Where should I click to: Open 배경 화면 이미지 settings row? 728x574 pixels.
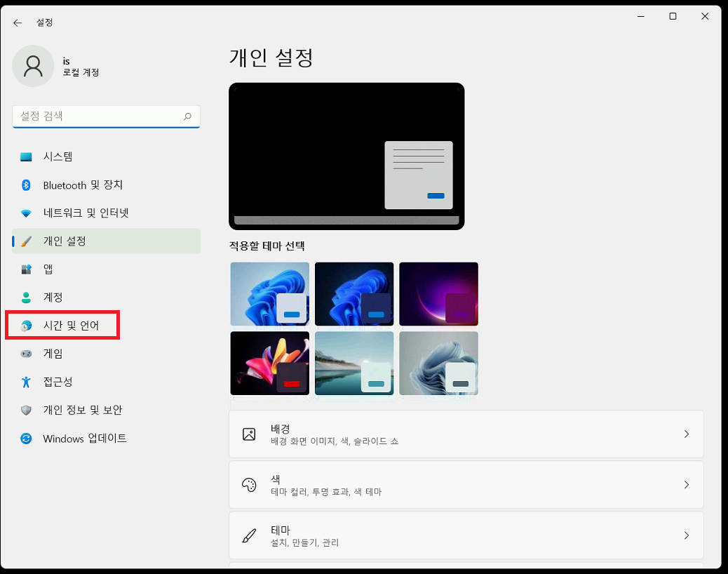point(466,434)
